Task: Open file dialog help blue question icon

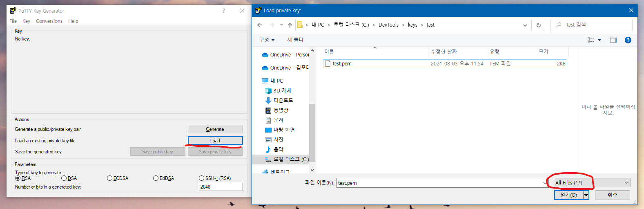Action: (x=628, y=40)
